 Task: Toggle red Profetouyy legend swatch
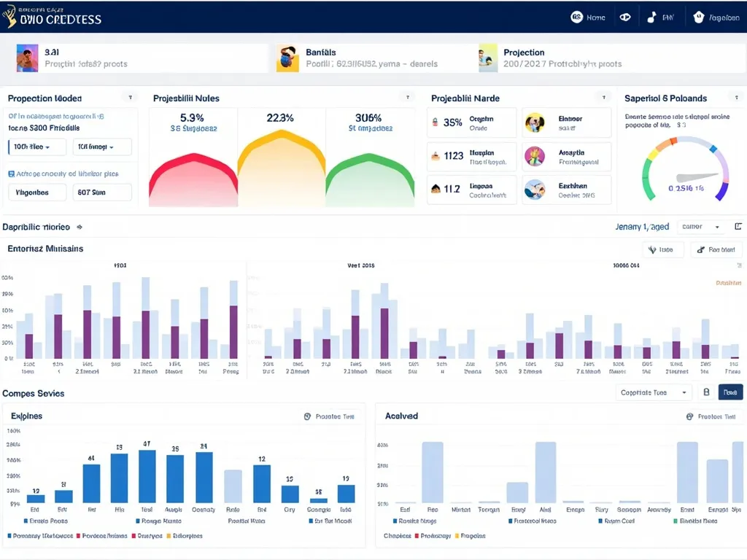[417, 536]
